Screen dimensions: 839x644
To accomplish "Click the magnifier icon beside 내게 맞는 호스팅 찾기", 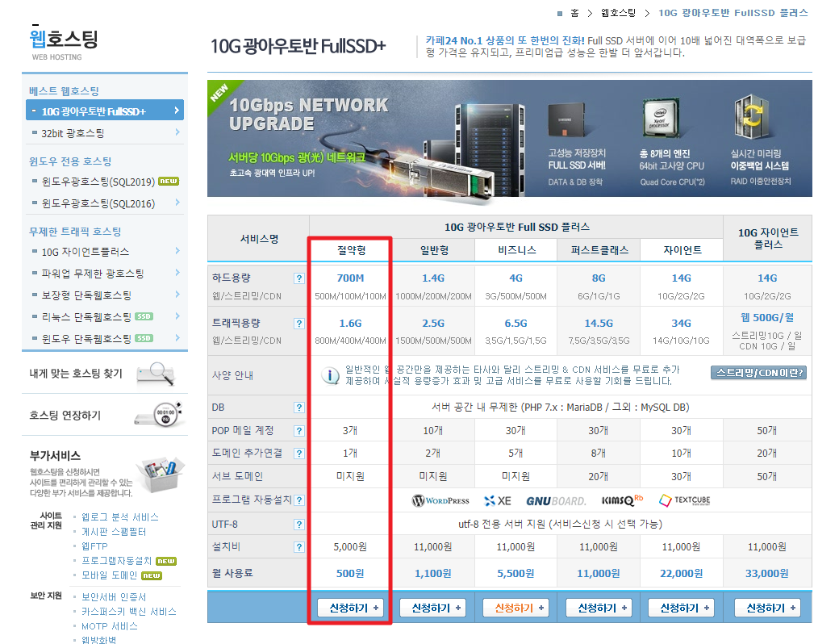I will (x=156, y=373).
